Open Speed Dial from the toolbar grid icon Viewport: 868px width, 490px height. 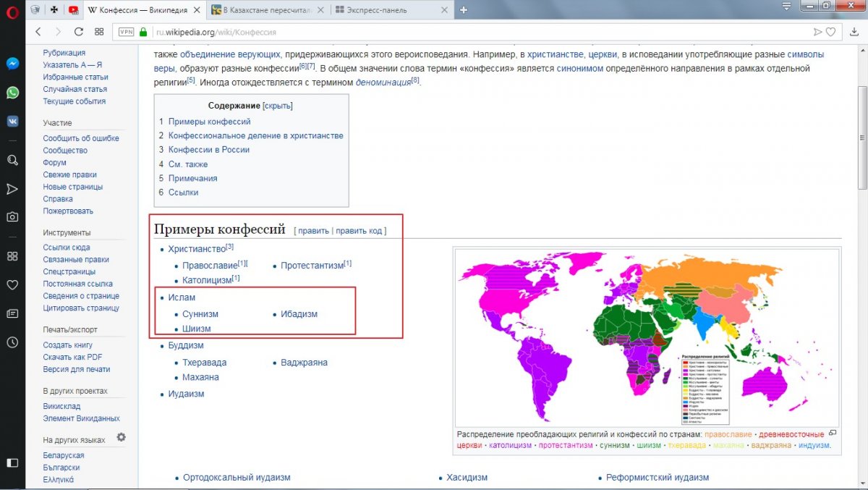click(x=100, y=32)
